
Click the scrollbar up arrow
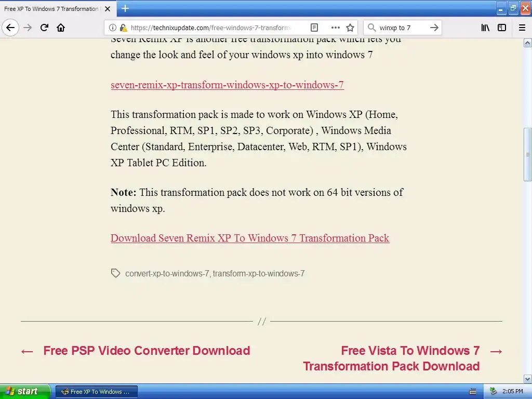point(528,43)
